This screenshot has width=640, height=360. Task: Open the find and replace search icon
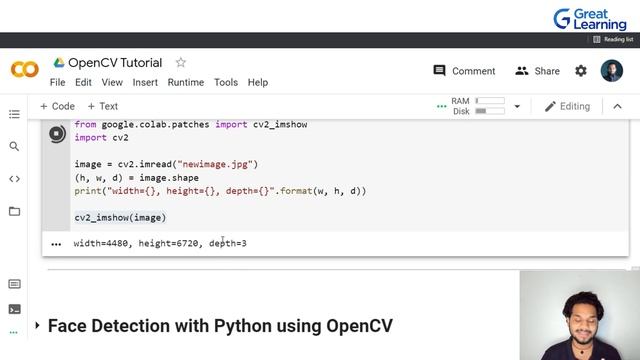pyautogui.click(x=14, y=146)
